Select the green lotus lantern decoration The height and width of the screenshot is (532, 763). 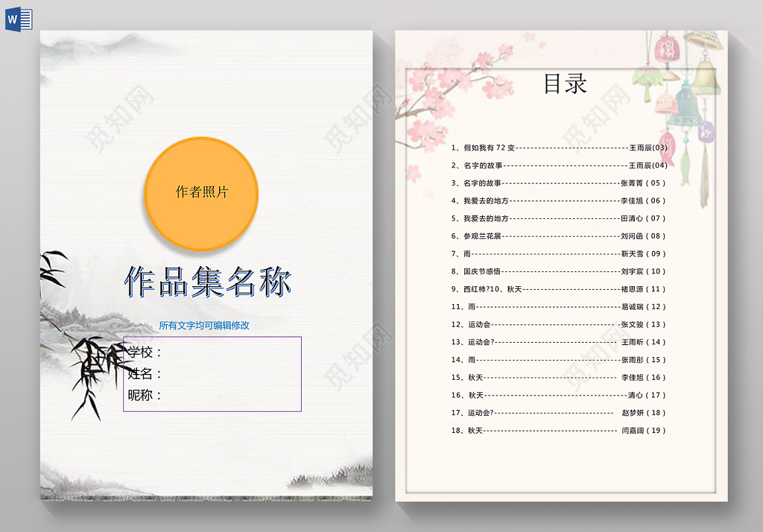click(x=646, y=79)
